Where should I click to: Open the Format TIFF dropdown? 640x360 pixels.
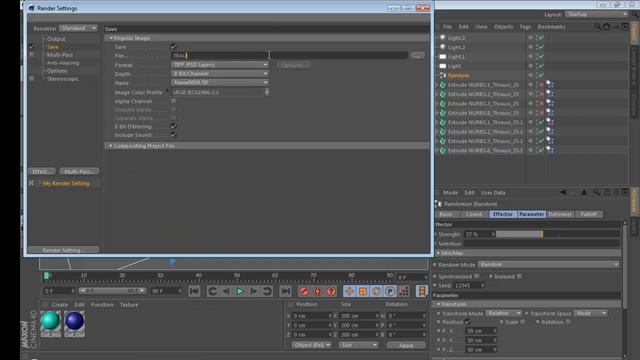click(x=220, y=65)
